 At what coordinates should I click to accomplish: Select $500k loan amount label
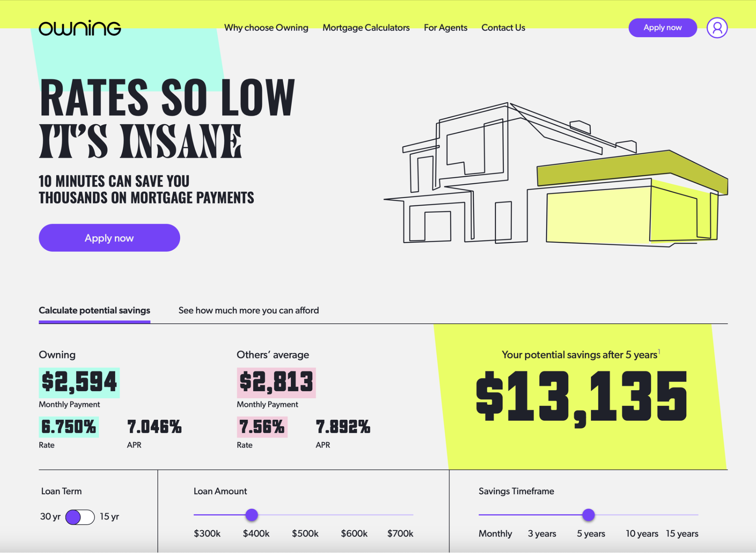[x=305, y=534]
